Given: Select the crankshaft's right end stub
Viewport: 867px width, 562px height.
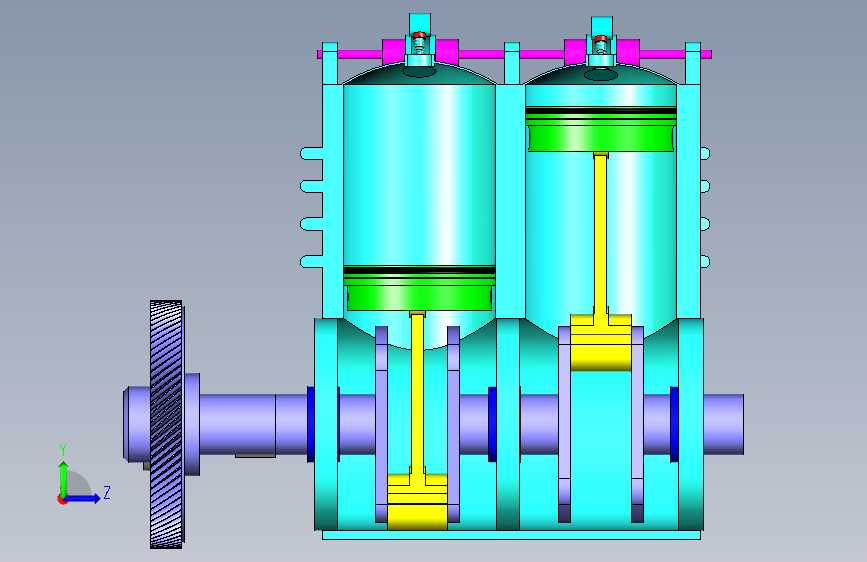Looking at the screenshot, I should 724,424.
